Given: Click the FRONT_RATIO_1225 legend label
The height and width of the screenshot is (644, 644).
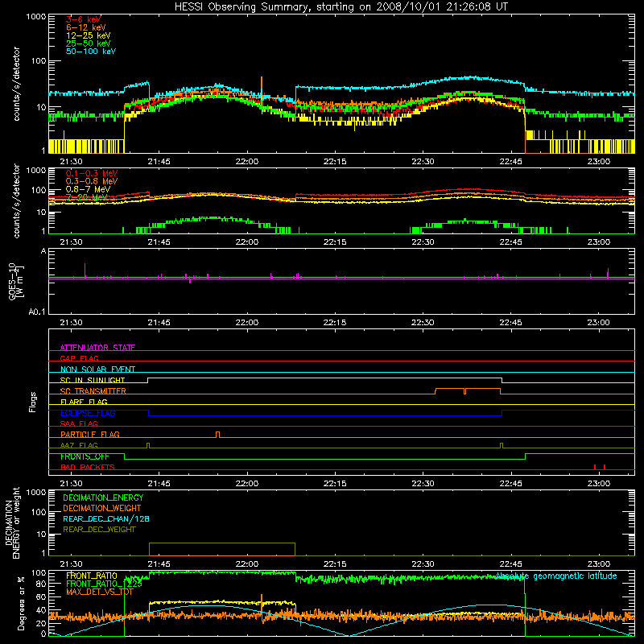Looking at the screenshot, I should point(104,584).
